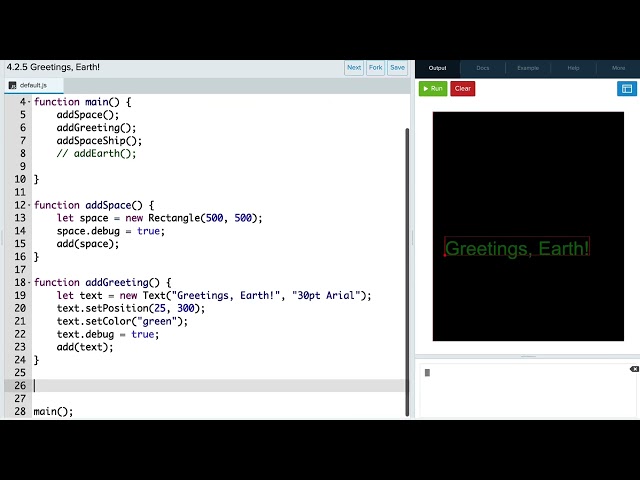The height and width of the screenshot is (480, 640).
Task: Switch to the Help tab
Action: [x=573, y=68]
